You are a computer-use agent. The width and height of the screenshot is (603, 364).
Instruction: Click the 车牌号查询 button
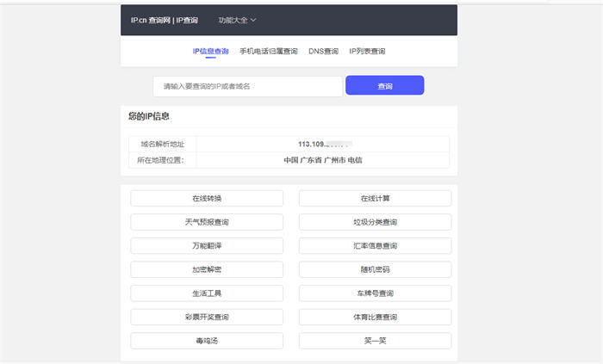(375, 293)
